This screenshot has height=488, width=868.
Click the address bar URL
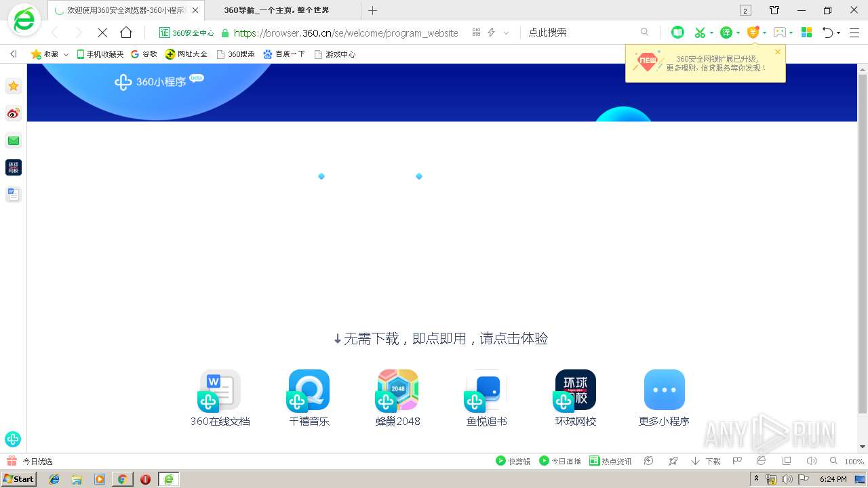coord(346,33)
